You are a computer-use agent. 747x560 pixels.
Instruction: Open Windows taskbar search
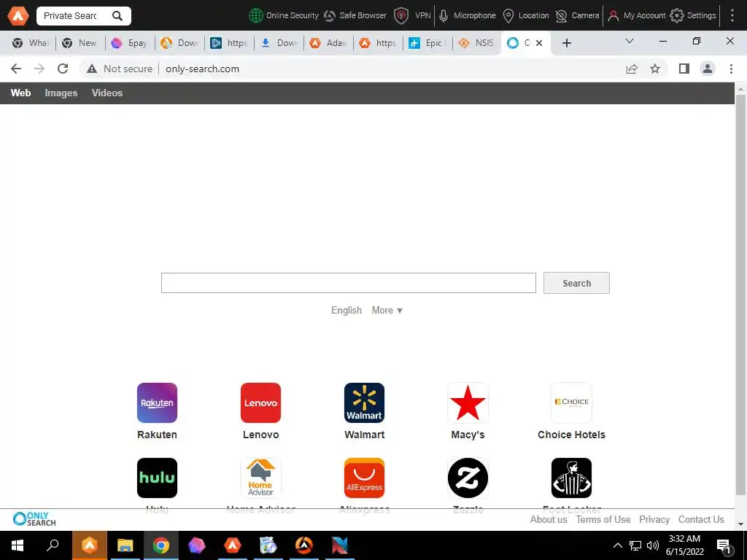coord(53,545)
